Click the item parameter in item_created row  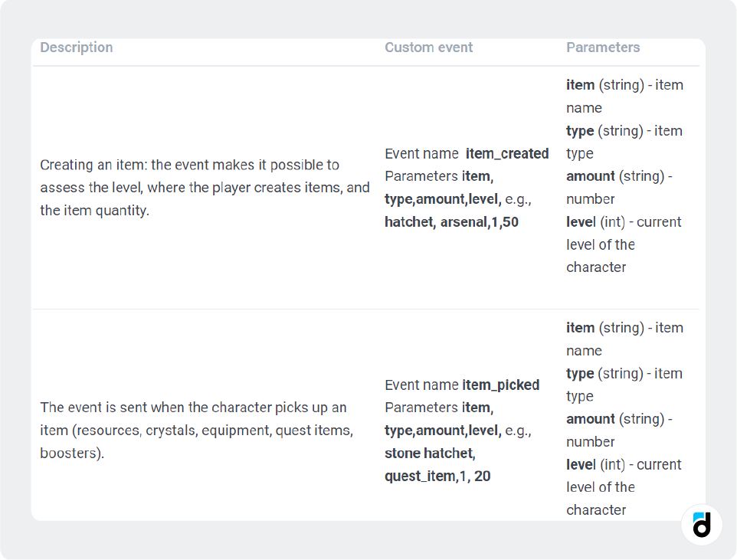(x=580, y=85)
